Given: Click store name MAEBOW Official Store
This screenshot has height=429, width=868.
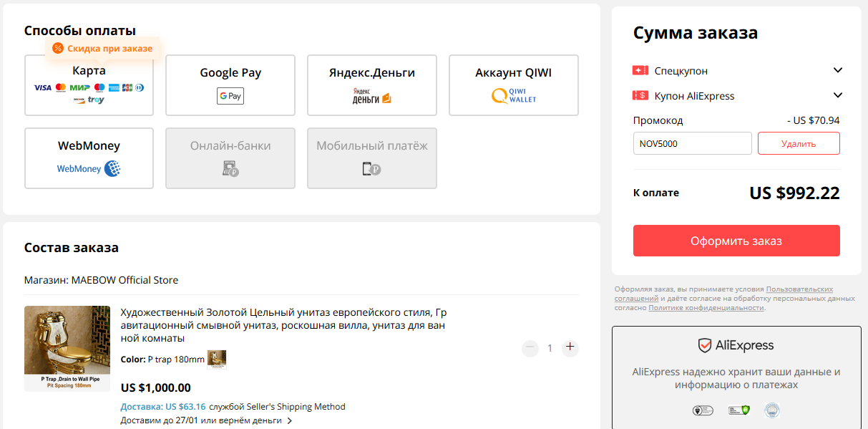Looking at the screenshot, I should point(125,280).
